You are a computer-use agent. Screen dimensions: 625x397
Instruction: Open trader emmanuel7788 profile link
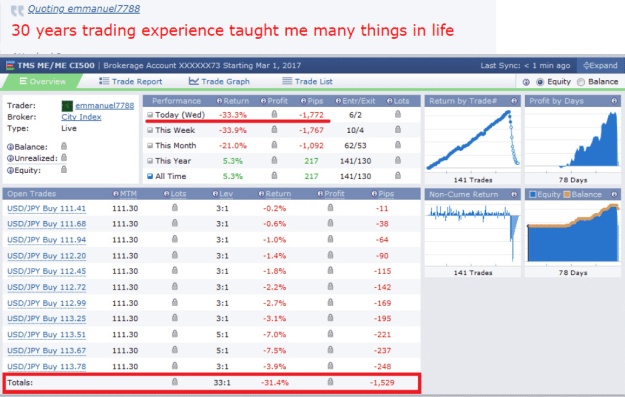(104, 106)
